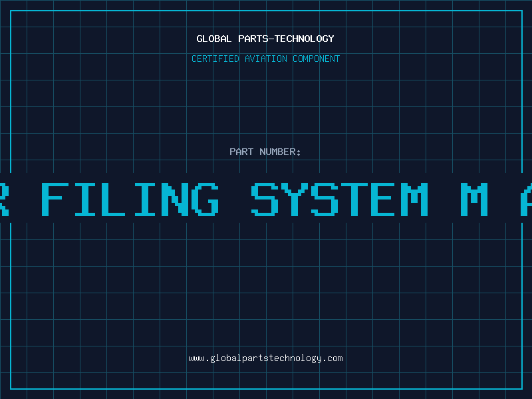Click the cut-off letter A at the banner's right edge

[x=526, y=199]
